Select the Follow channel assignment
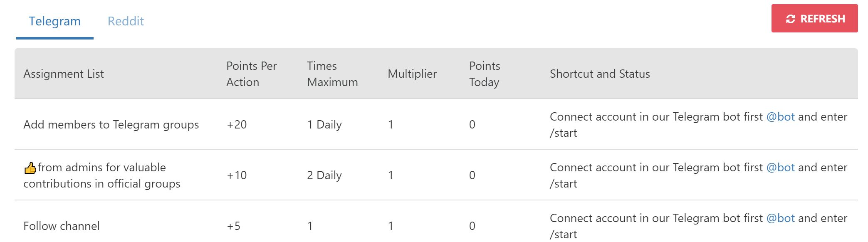868x242 pixels. 62,226
